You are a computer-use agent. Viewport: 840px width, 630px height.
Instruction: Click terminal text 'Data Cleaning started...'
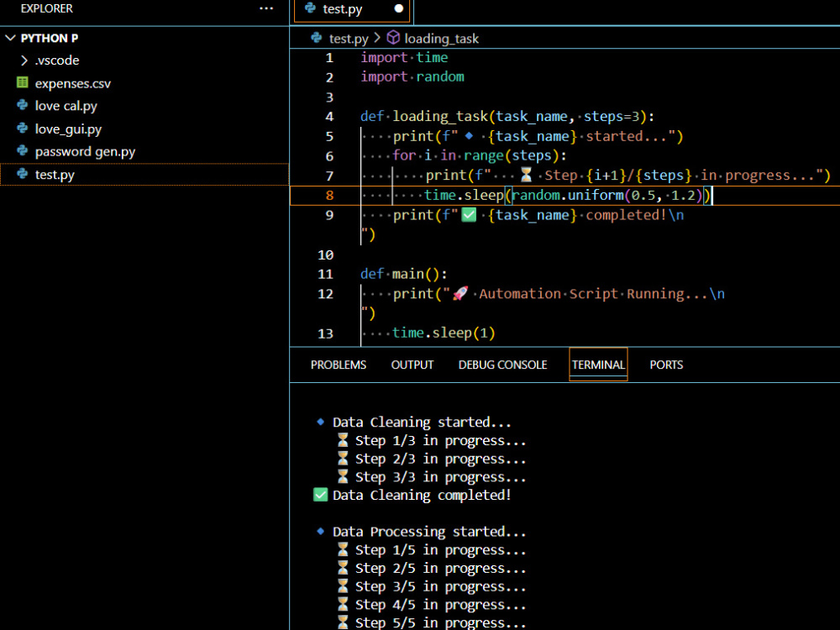(422, 423)
